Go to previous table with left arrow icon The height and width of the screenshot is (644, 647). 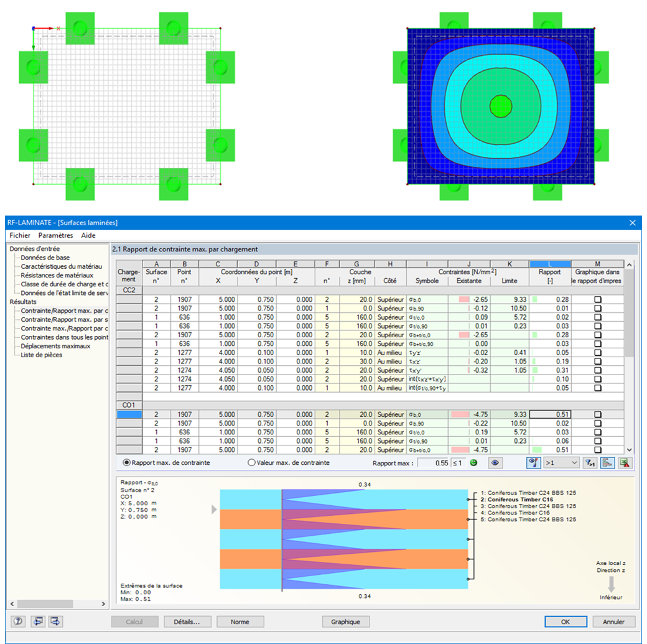38,622
